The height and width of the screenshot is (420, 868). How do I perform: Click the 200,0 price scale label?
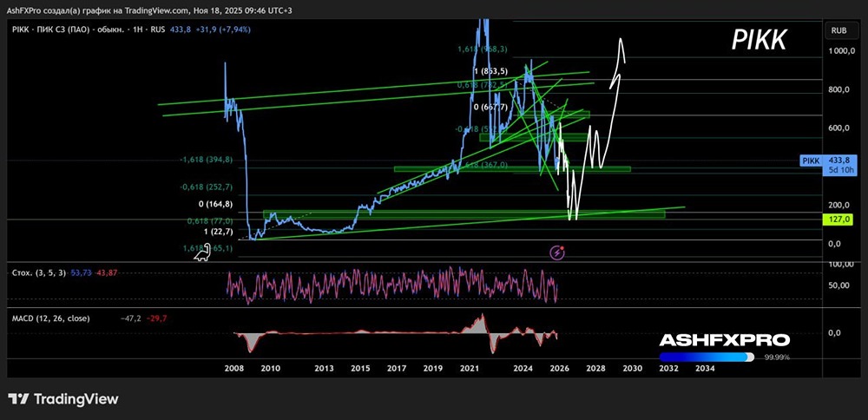coord(840,205)
